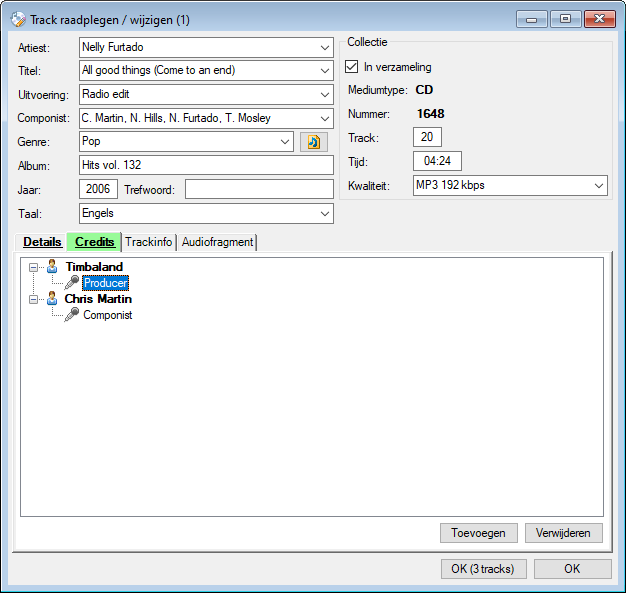
Task: Click the person icon beside Timbaland
Action: click(x=52, y=266)
